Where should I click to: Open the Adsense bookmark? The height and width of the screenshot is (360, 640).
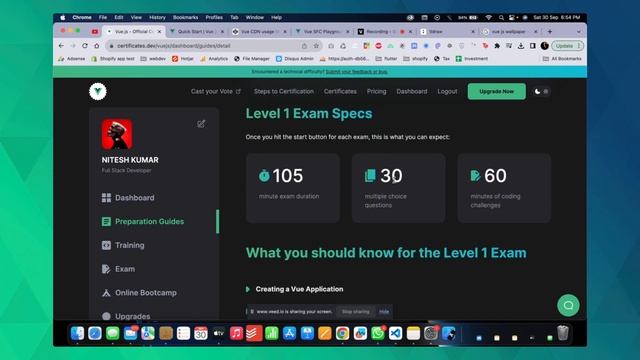(x=72, y=59)
